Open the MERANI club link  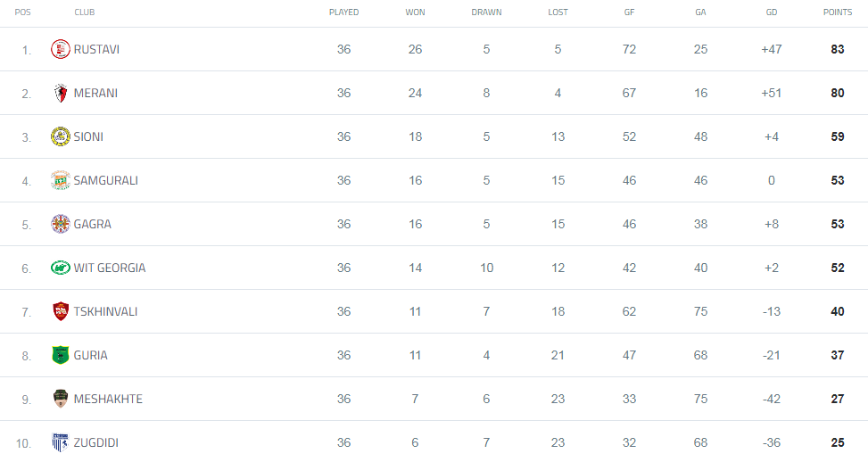(x=95, y=93)
